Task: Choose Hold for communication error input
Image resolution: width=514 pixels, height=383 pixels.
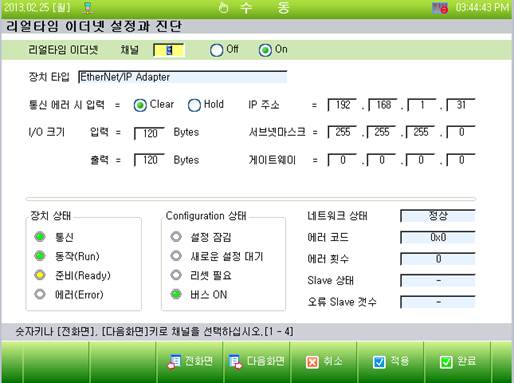Action: 194,105
